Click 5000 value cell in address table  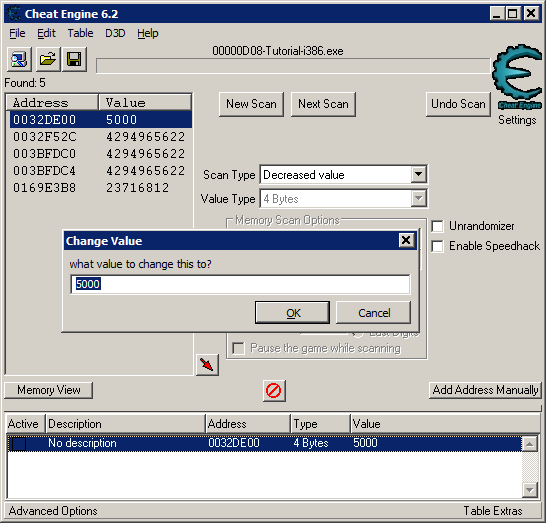[x=365, y=443]
